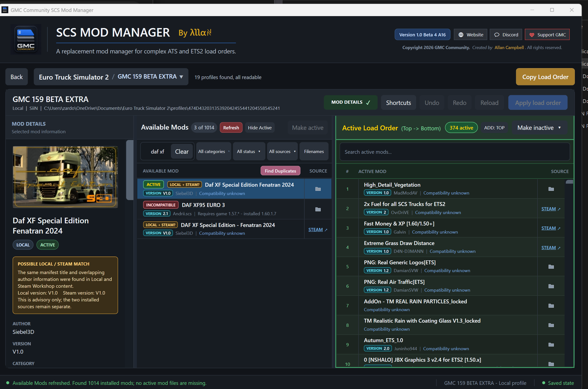The height and width of the screenshot is (389, 588).
Task: Click the active load order scrollbar
Action: (x=569, y=182)
